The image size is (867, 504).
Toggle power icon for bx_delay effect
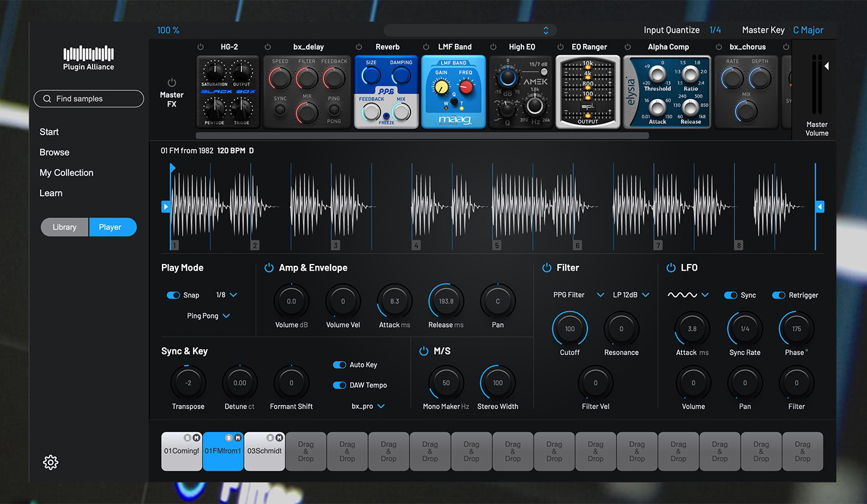point(268,47)
